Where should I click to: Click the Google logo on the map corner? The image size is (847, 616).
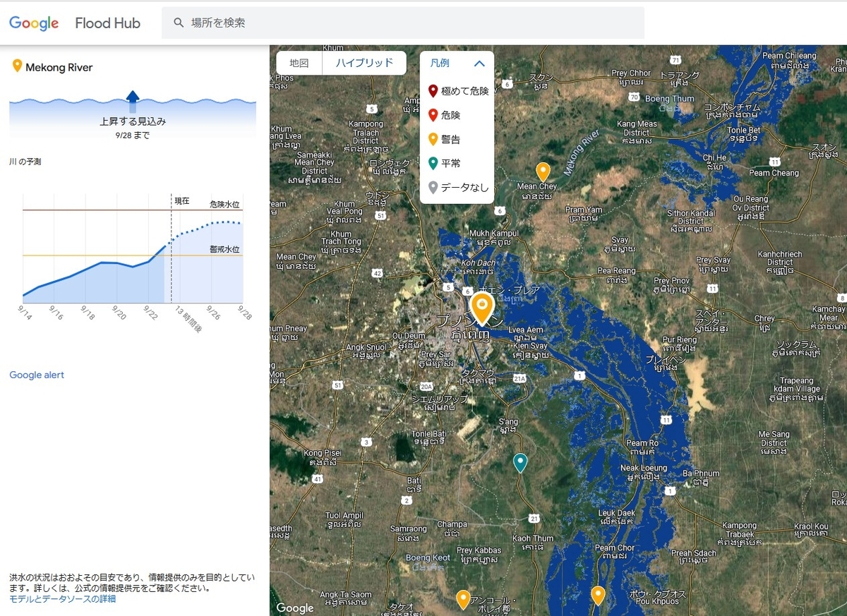coord(295,608)
